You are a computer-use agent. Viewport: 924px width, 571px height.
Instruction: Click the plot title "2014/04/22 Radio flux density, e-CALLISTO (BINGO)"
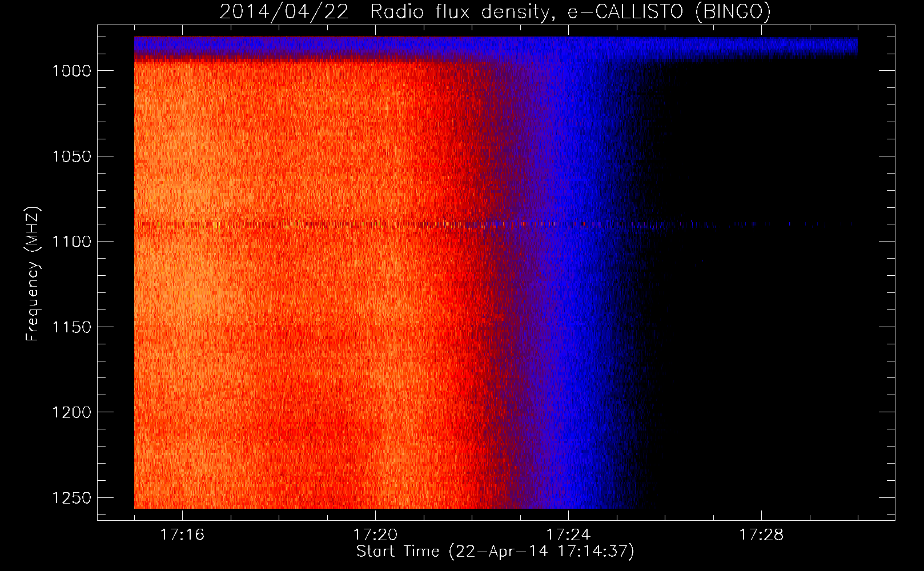pos(495,12)
